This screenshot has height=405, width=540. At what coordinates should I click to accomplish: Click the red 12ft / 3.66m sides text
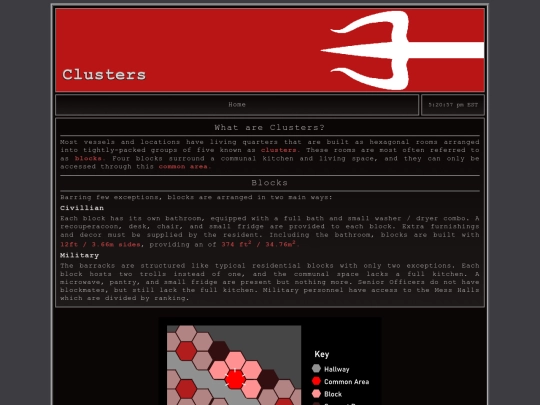101,245
